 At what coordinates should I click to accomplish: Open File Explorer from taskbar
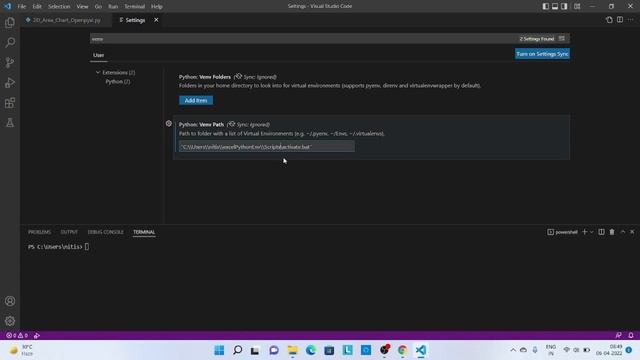pyautogui.click(x=293, y=350)
